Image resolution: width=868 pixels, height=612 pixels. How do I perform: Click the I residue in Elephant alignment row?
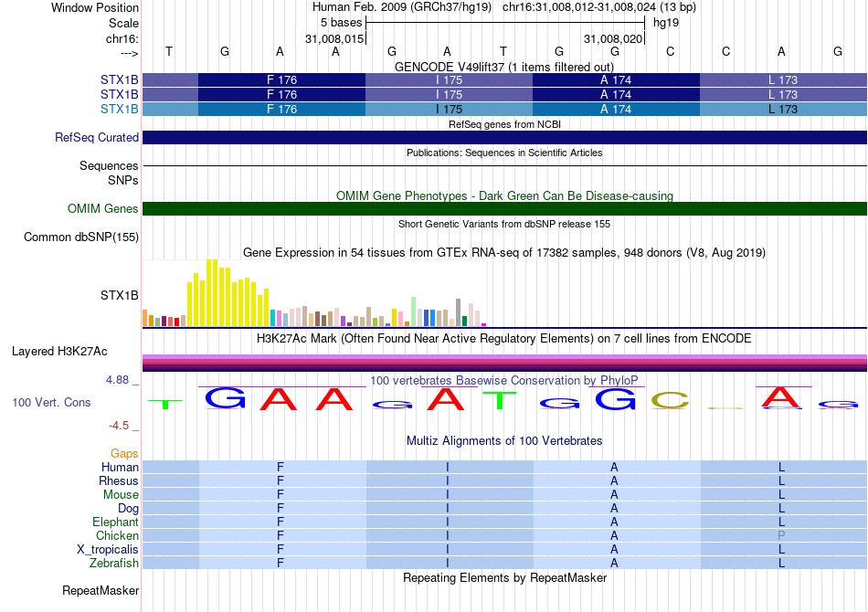pos(448,522)
